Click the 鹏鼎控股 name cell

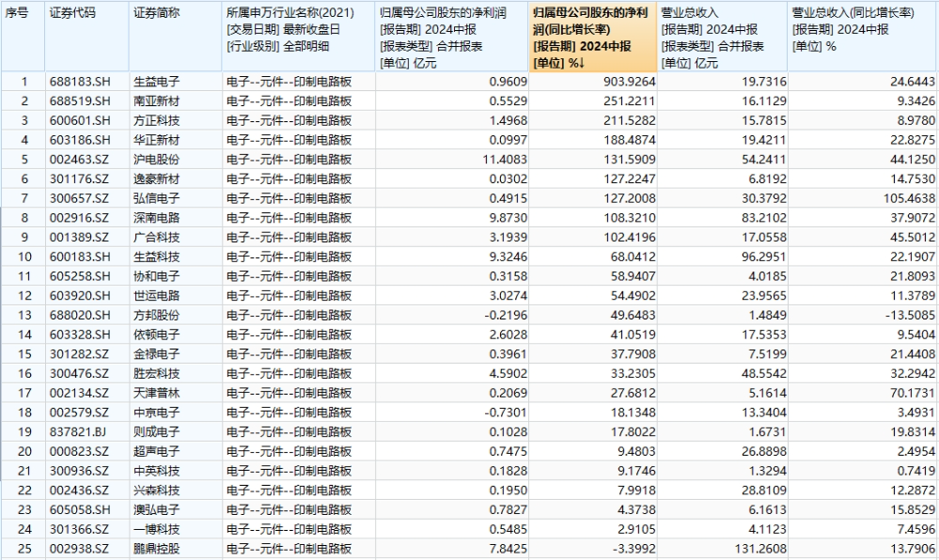pos(155,549)
